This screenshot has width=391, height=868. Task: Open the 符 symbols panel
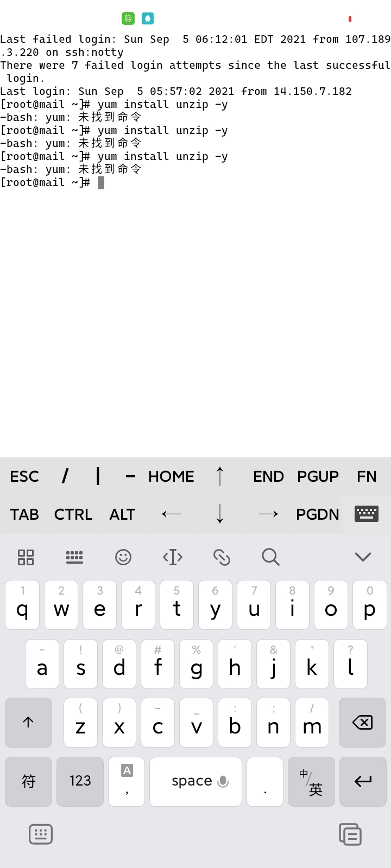pyautogui.click(x=28, y=782)
